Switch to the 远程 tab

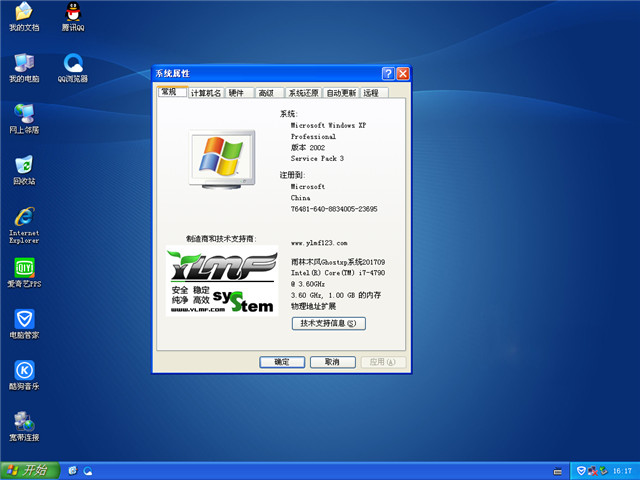[x=374, y=93]
